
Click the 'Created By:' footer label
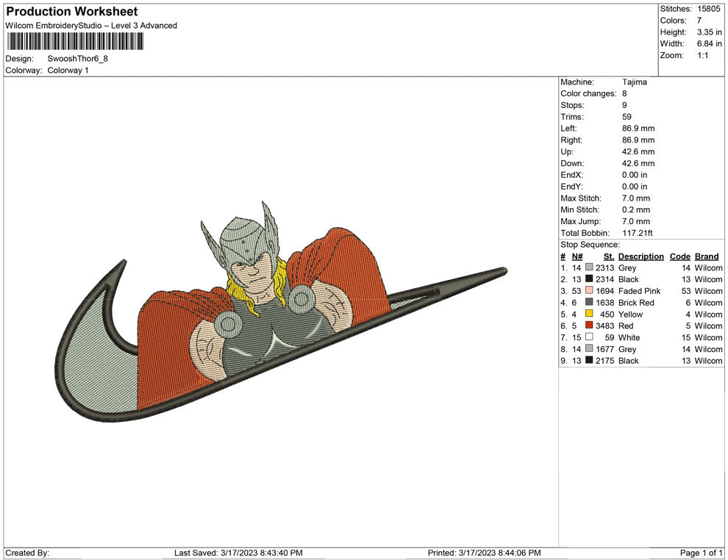coord(27,553)
